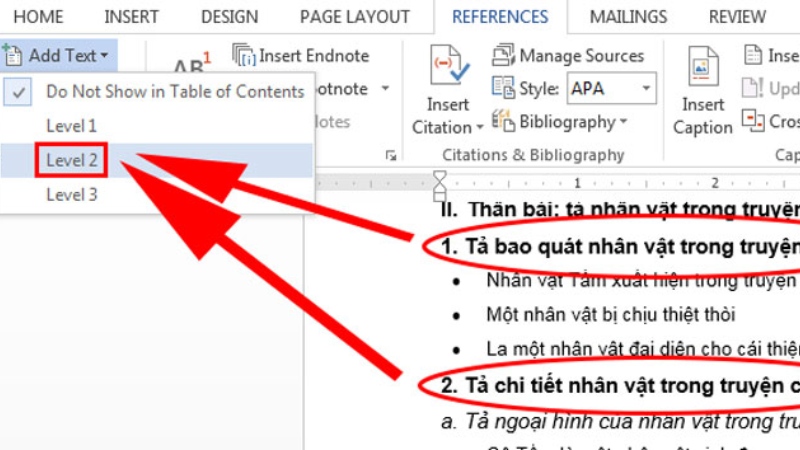This screenshot has width=800, height=450.
Task: Click the Insert Footnote AB icon
Action: [191, 66]
